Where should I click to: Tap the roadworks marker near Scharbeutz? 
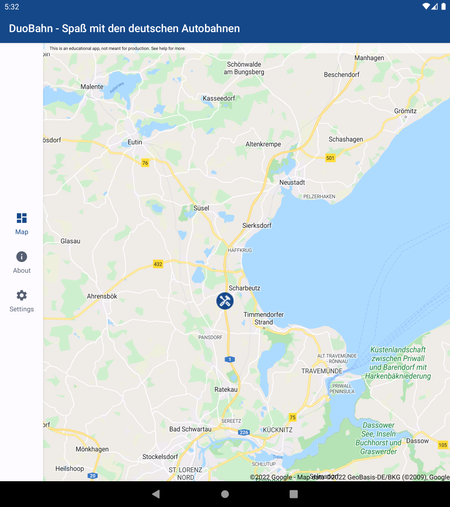pos(225,301)
